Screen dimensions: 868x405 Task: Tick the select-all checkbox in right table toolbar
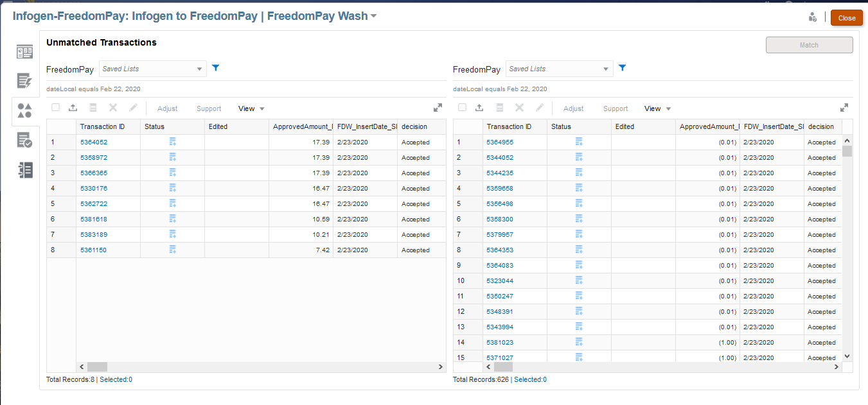pos(463,108)
